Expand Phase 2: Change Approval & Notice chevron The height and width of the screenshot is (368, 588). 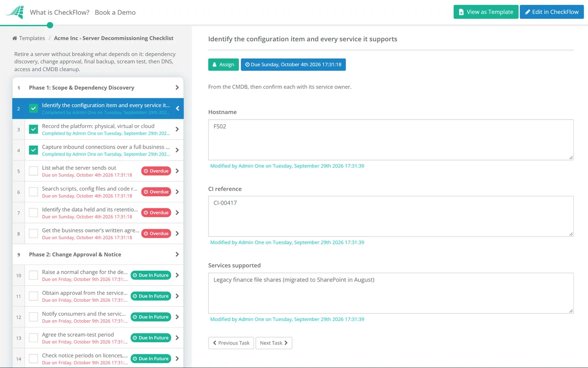tap(177, 254)
